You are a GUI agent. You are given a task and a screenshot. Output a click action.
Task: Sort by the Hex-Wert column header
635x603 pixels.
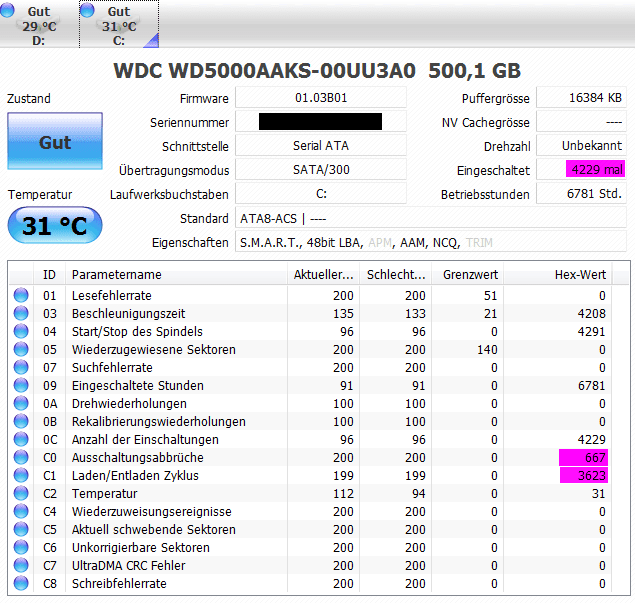click(558, 275)
